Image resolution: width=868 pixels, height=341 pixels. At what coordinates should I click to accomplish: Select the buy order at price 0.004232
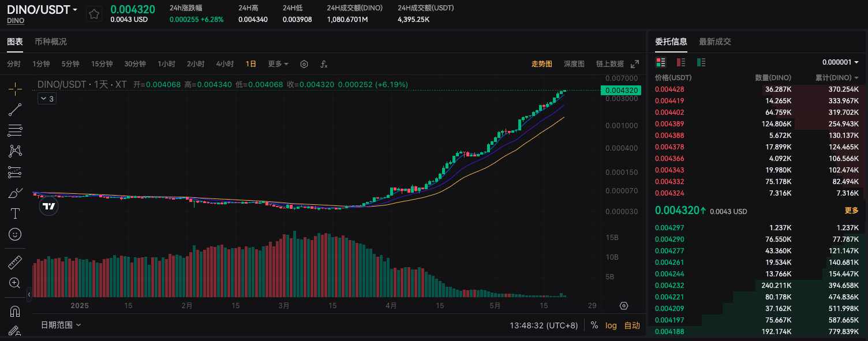(757, 286)
